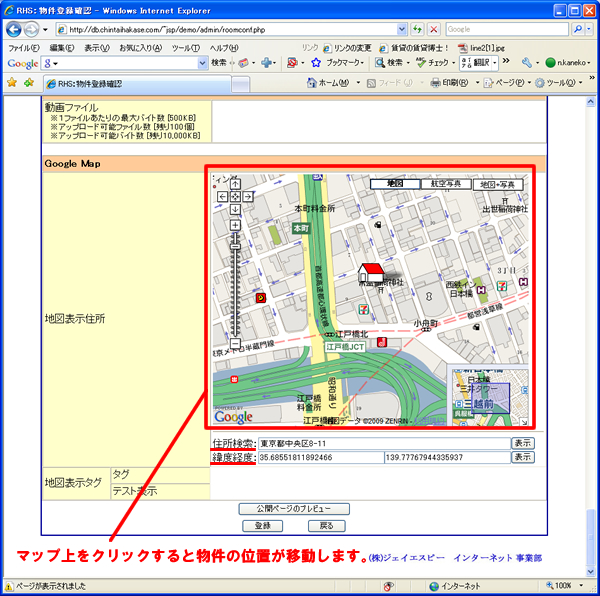Zoom in the map with plus button
This screenshot has height=596, width=600.
[235, 226]
